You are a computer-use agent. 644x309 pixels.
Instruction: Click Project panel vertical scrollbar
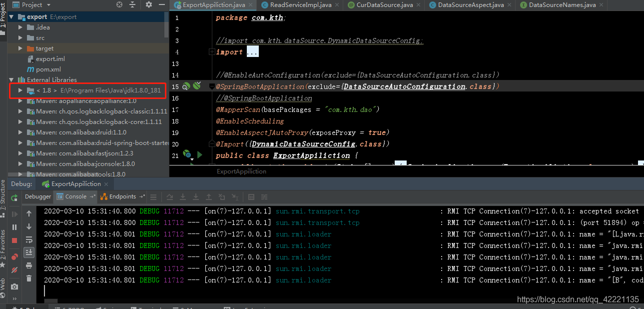point(166,24)
